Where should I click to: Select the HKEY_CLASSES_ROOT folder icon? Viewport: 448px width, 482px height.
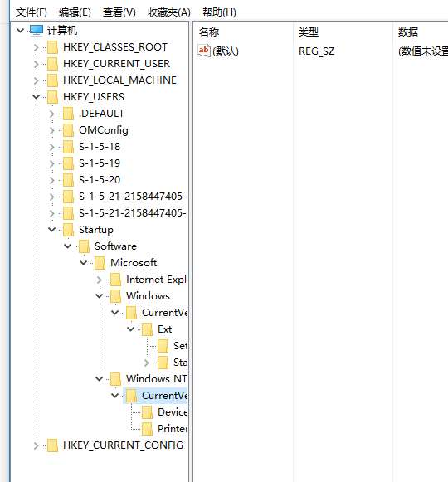point(52,47)
